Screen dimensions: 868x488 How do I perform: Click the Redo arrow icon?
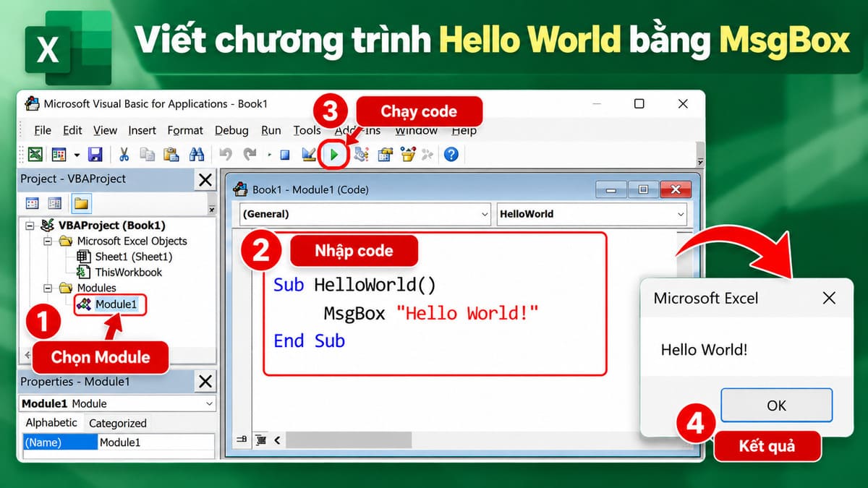click(250, 154)
